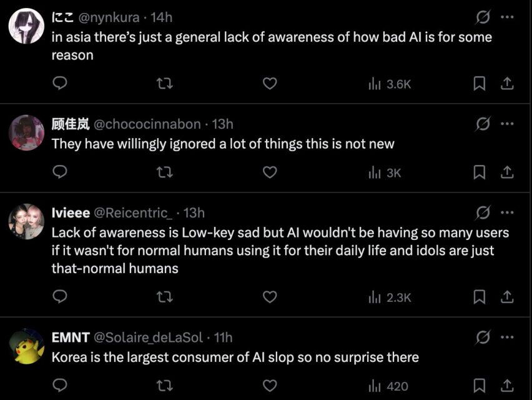This screenshot has width=532, height=400.
Task: Like the @nynkura tweet about Asia
Action: click(x=269, y=83)
